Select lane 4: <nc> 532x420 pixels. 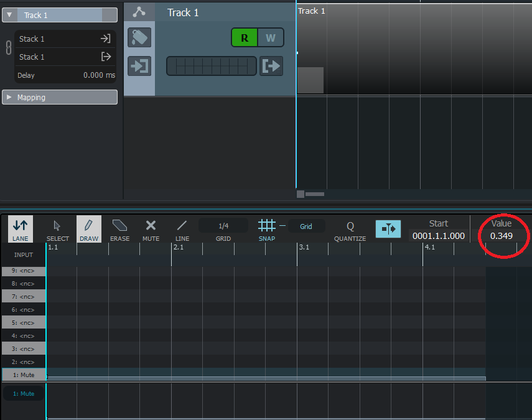pos(24,336)
